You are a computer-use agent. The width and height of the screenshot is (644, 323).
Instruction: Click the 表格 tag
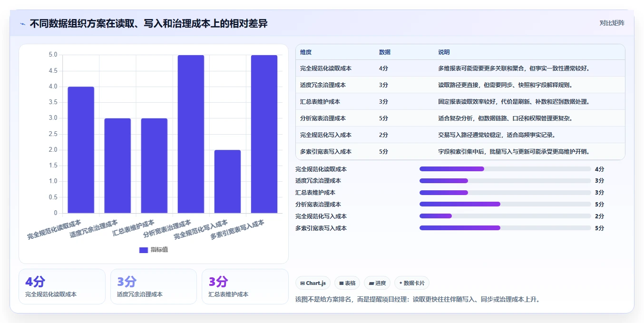(x=347, y=283)
